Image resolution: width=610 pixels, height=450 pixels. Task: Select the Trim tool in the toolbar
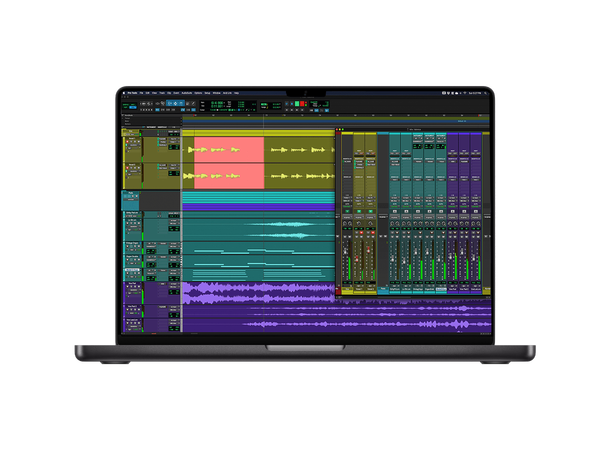click(169, 103)
